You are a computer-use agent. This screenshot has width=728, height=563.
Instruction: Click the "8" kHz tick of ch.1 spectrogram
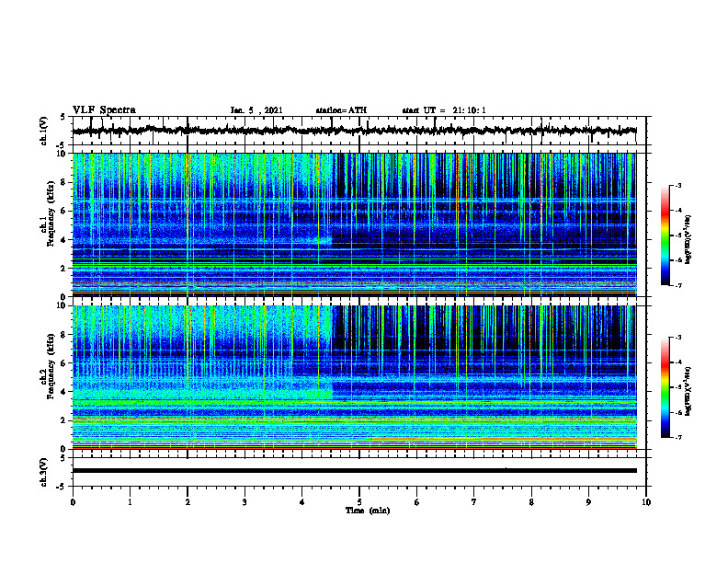click(x=65, y=182)
